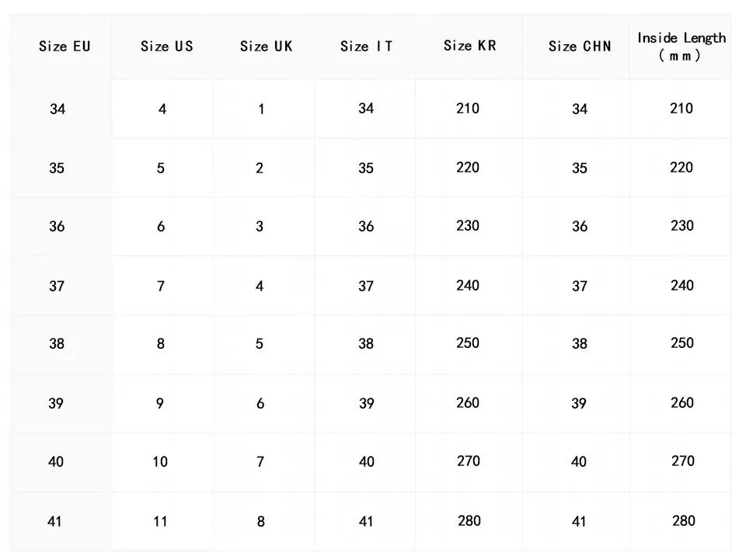The height and width of the screenshot is (560, 739).
Task: Select US size 10 cell
Action: [x=160, y=462]
